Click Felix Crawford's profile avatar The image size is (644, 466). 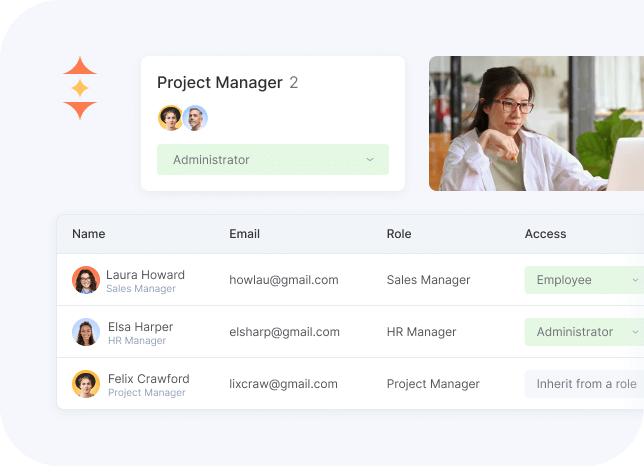coord(86,384)
